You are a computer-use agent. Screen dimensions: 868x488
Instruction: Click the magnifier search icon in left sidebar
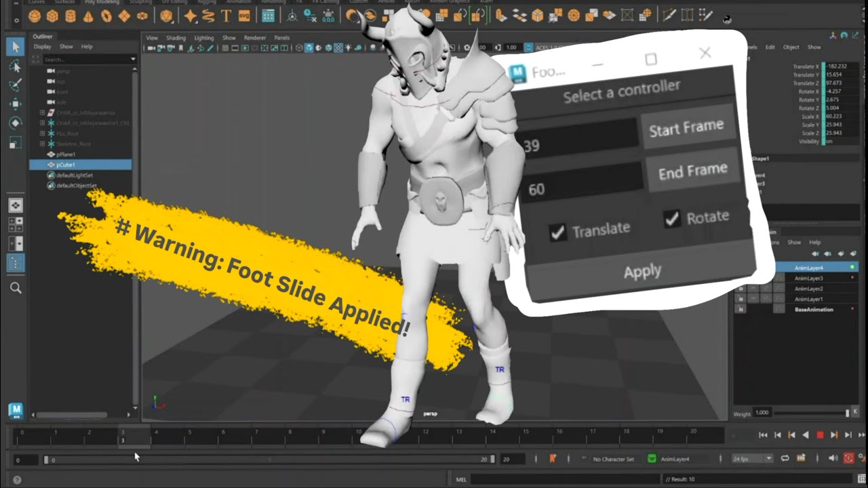click(16, 288)
